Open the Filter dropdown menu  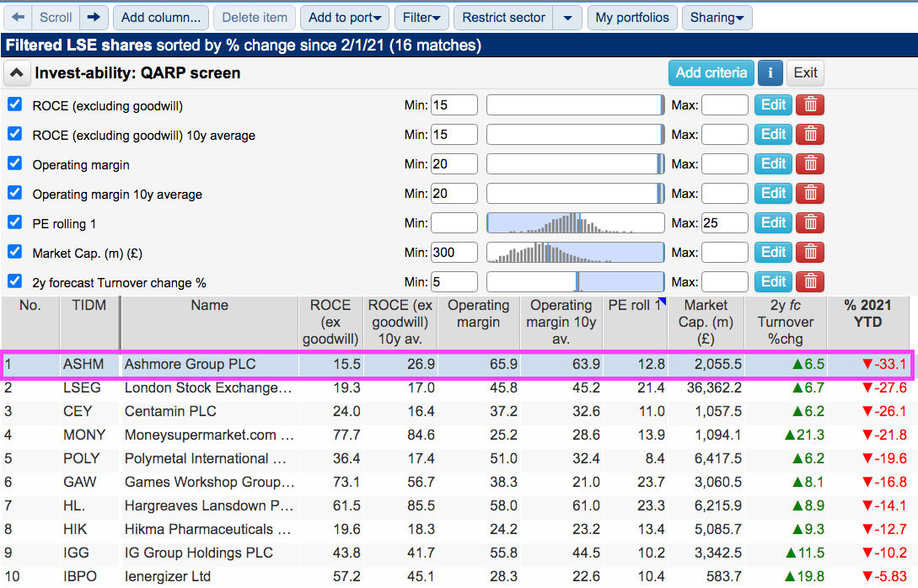[421, 18]
